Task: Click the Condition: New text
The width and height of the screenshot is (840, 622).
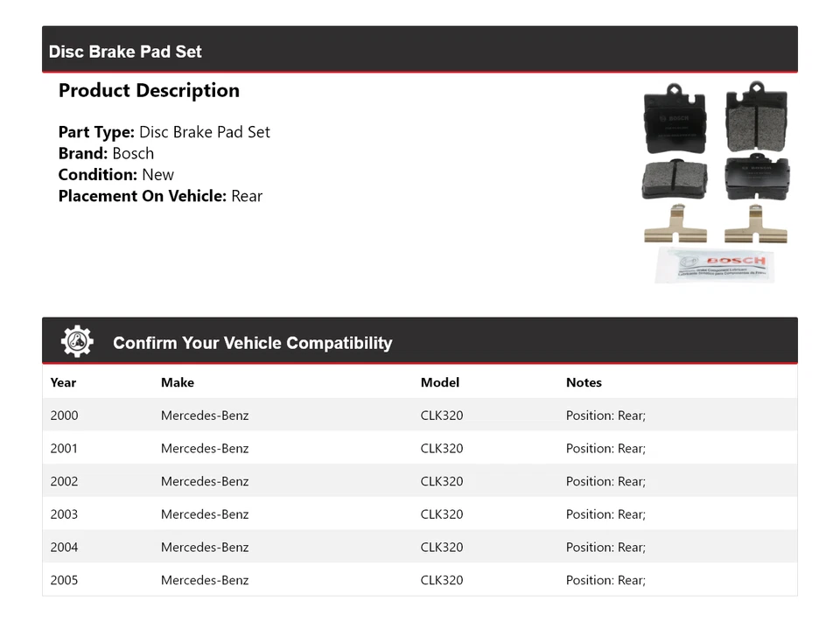Action: [x=115, y=175]
